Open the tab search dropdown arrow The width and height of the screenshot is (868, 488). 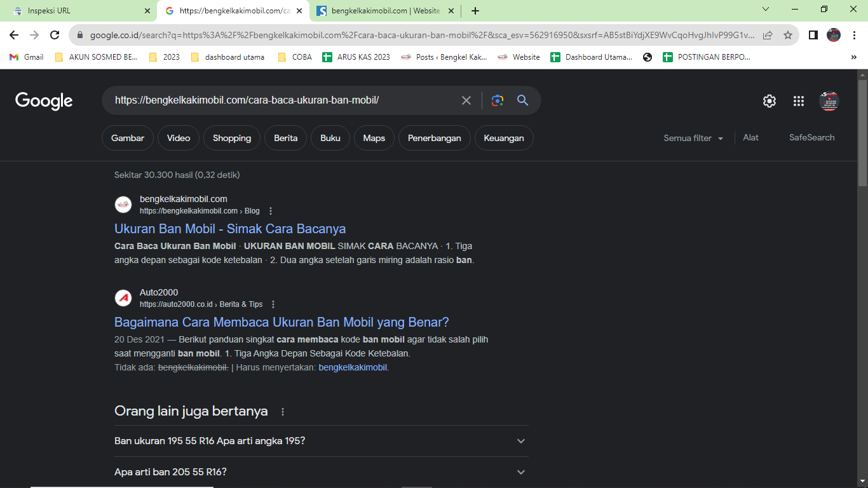point(766,10)
